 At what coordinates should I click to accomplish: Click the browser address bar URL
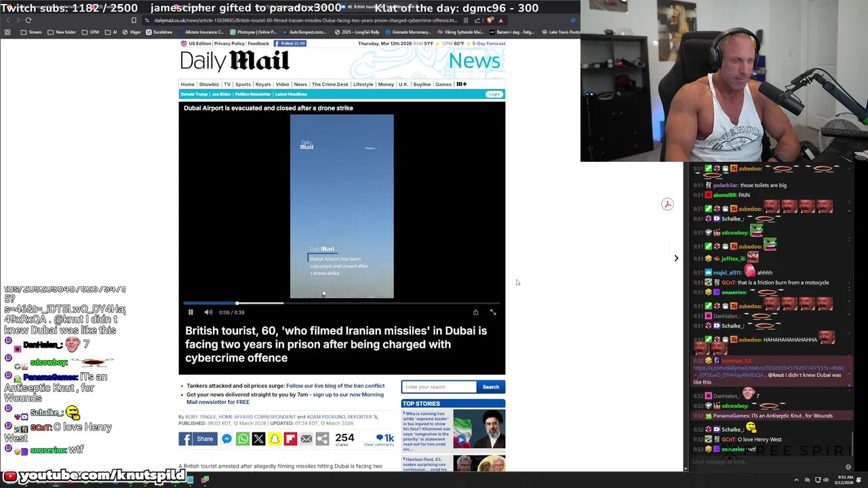(305, 20)
